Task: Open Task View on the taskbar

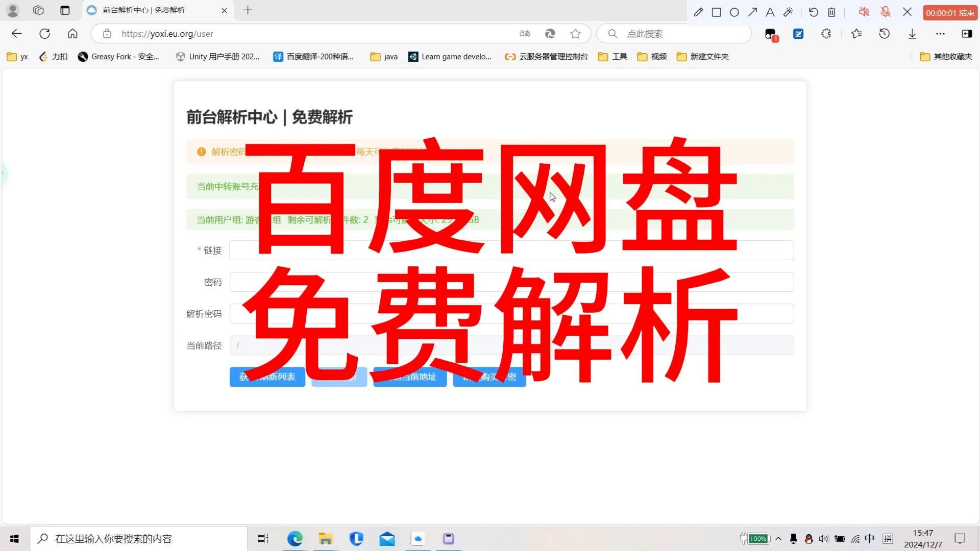Action: [x=263, y=539]
